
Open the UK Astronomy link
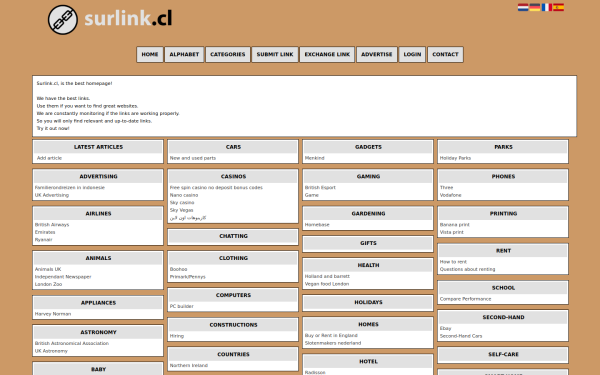[51, 351]
